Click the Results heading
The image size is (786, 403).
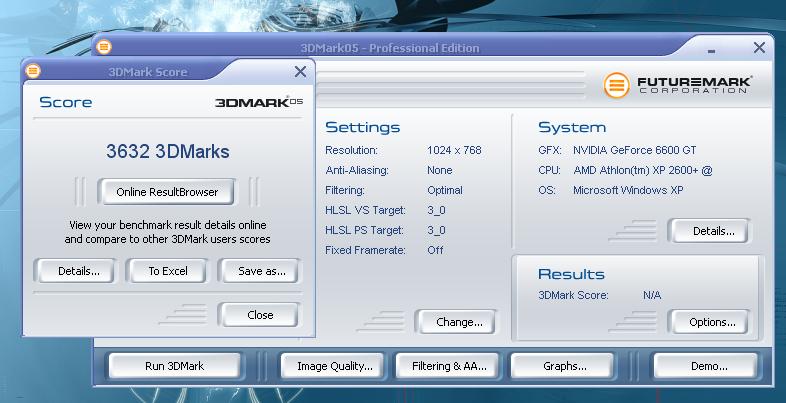[571, 274]
